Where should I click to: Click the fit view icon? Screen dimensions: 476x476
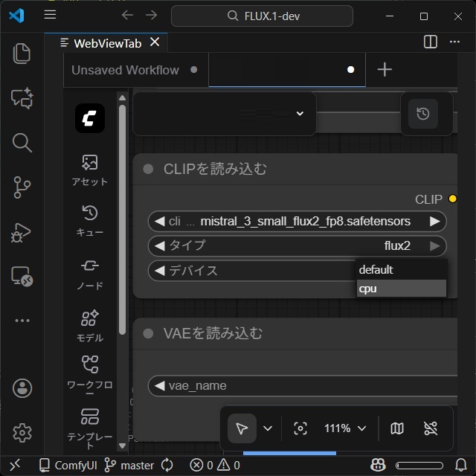coord(300,428)
